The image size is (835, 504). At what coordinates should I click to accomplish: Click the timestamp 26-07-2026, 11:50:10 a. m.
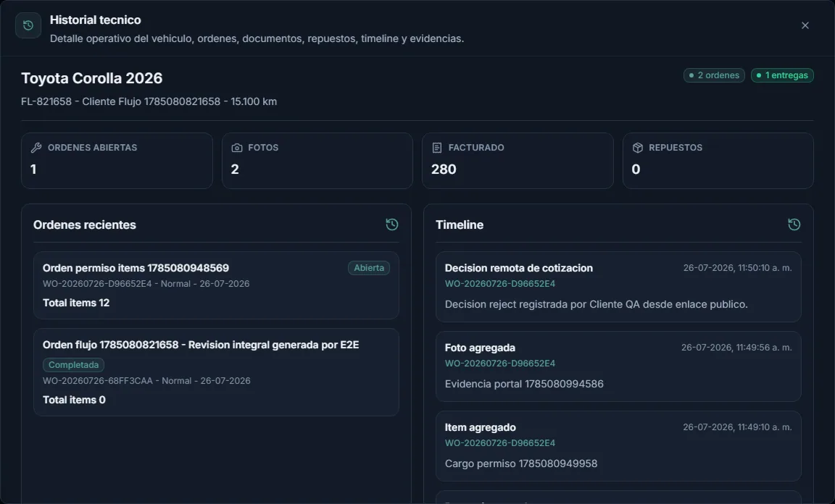click(x=738, y=268)
